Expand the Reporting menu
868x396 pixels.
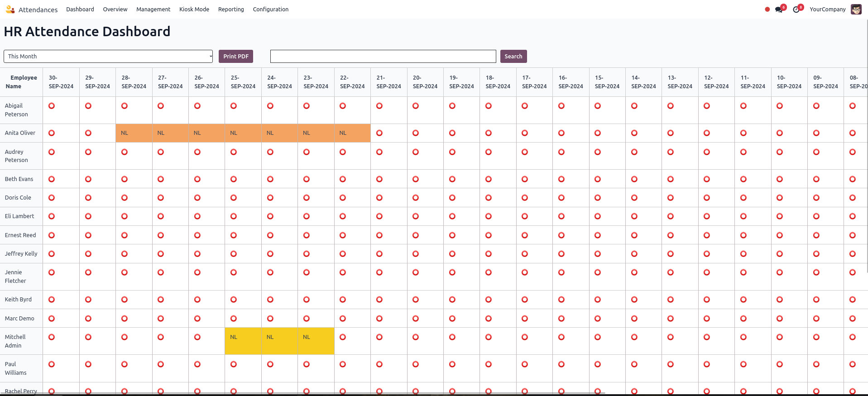click(x=231, y=10)
